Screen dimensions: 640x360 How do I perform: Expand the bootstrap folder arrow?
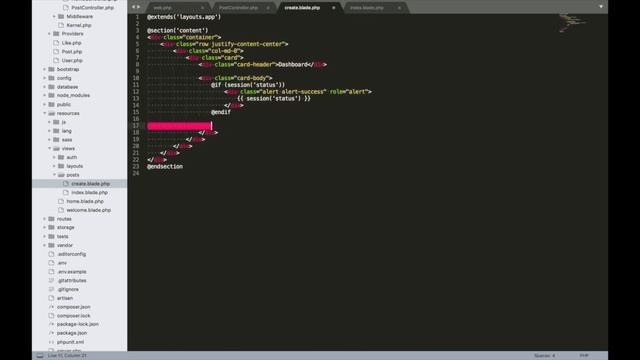pyautogui.click(x=44, y=69)
